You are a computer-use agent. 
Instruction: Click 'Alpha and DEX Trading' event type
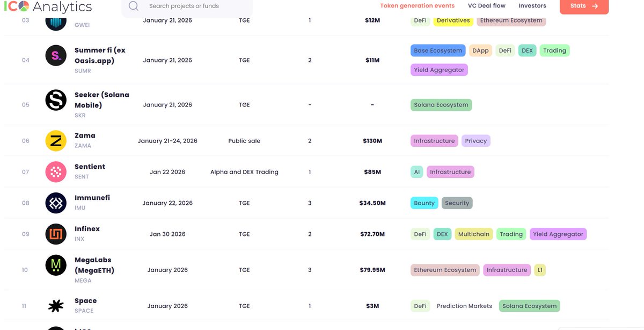244,172
